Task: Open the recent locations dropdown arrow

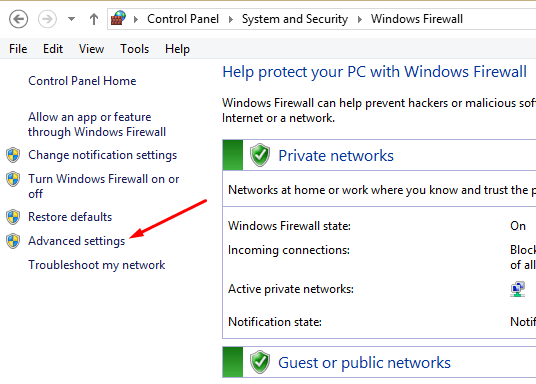Action: click(x=71, y=19)
